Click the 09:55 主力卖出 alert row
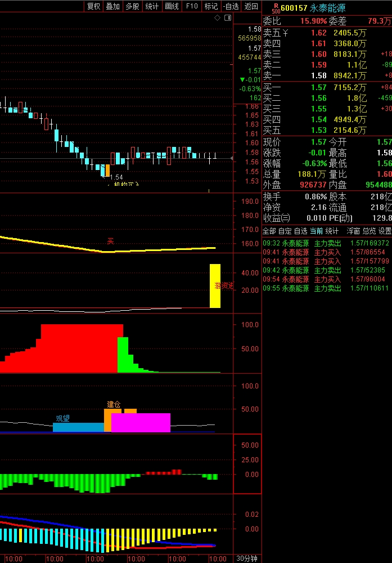Viewport: 392px width, 563px height. point(326,288)
